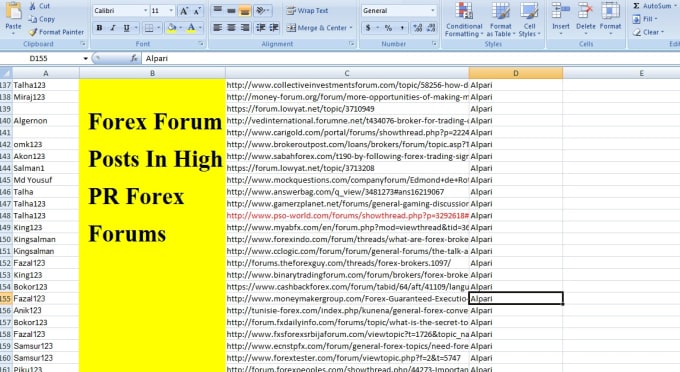Open the Clear eraser menu
This screenshot has width=680, height=372.
[x=648, y=32]
